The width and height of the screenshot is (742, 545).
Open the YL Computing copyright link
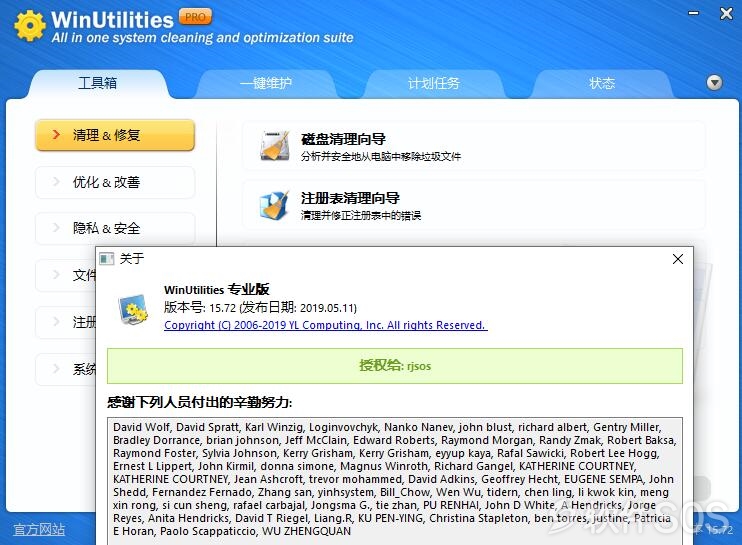pyautogui.click(x=326, y=325)
